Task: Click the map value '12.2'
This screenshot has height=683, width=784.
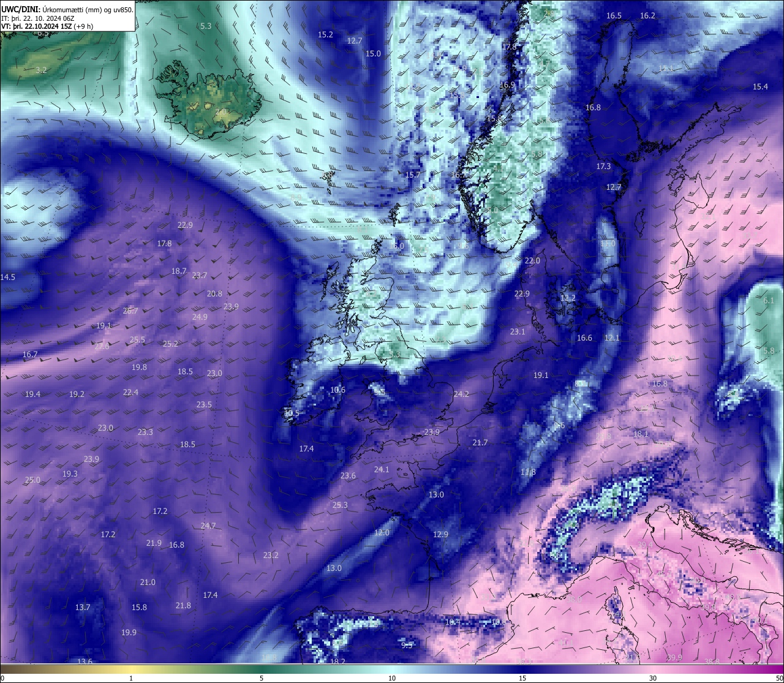Action: pyautogui.click(x=568, y=298)
